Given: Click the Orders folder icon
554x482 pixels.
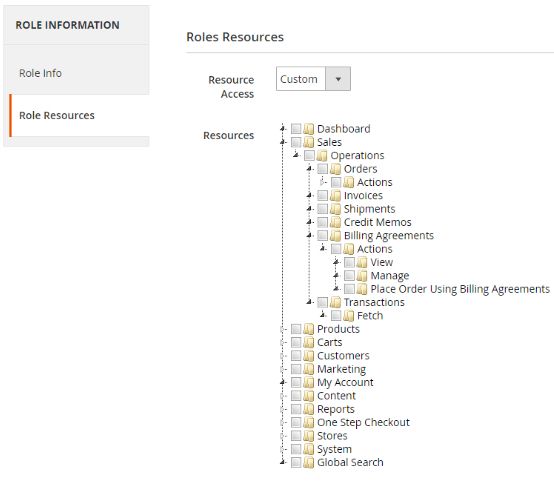Looking at the screenshot, I should point(335,169).
